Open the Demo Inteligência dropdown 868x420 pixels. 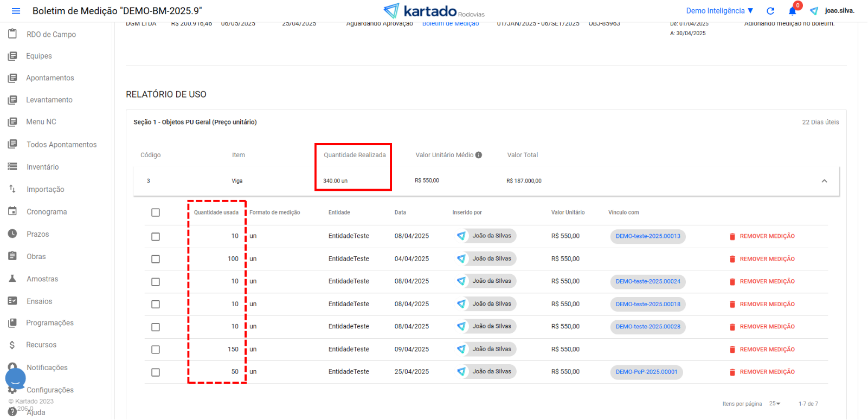click(719, 11)
